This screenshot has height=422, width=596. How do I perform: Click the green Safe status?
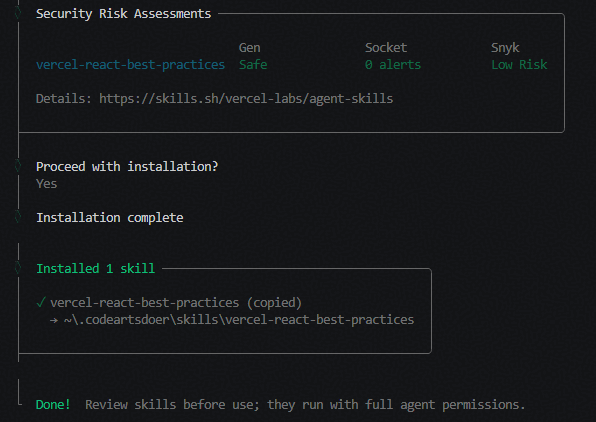click(x=253, y=65)
